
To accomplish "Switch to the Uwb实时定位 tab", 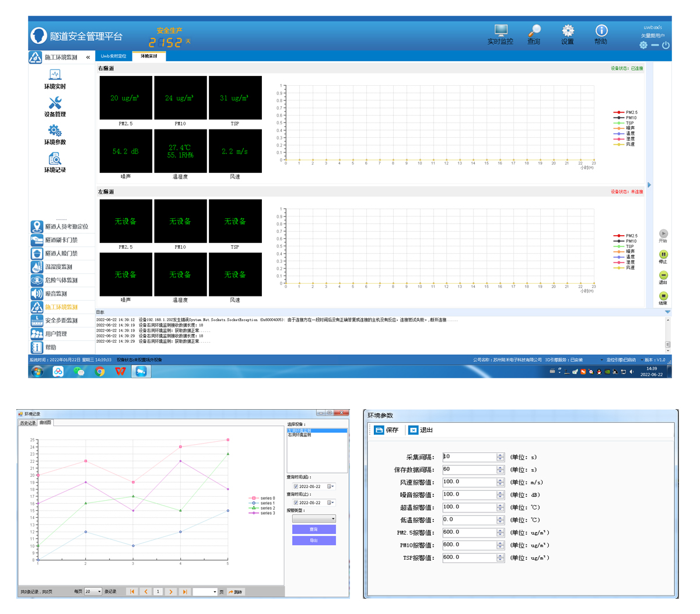I will coord(113,56).
